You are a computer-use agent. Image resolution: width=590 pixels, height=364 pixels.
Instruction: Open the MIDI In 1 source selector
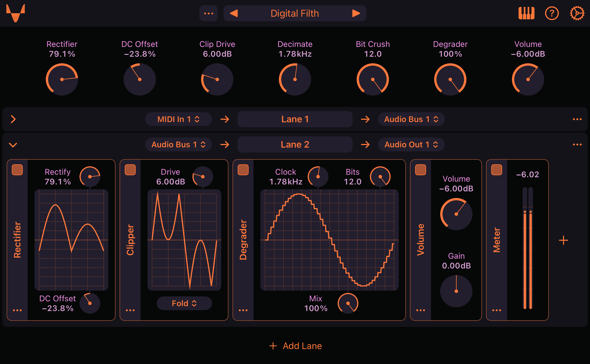pos(178,119)
